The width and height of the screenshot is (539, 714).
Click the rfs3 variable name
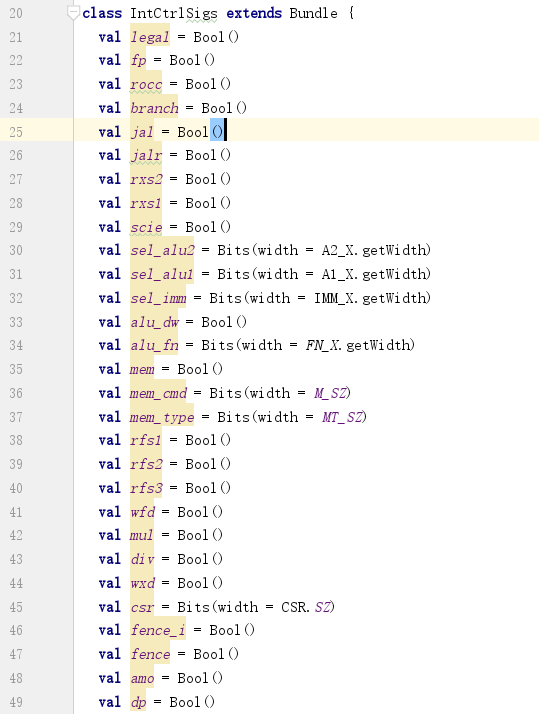[x=146, y=489]
